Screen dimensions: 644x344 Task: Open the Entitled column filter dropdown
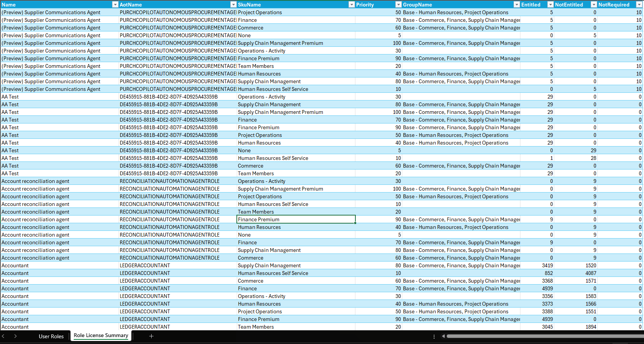pos(550,5)
